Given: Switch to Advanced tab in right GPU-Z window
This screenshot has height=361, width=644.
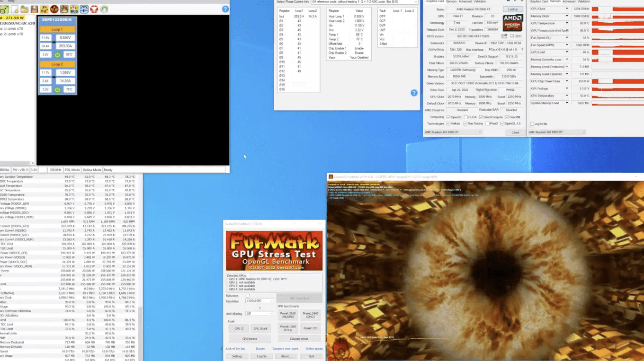Looking at the screenshot, I should [569, 1].
